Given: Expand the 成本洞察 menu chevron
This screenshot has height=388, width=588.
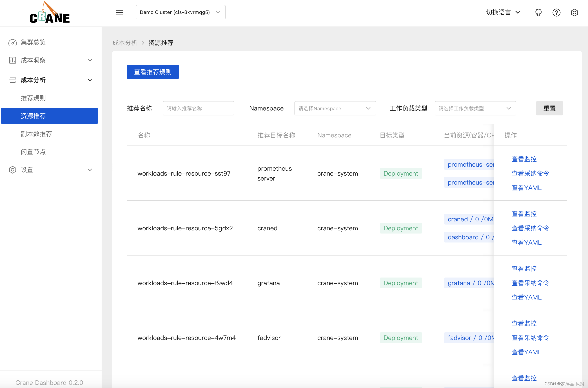Looking at the screenshot, I should coord(90,60).
